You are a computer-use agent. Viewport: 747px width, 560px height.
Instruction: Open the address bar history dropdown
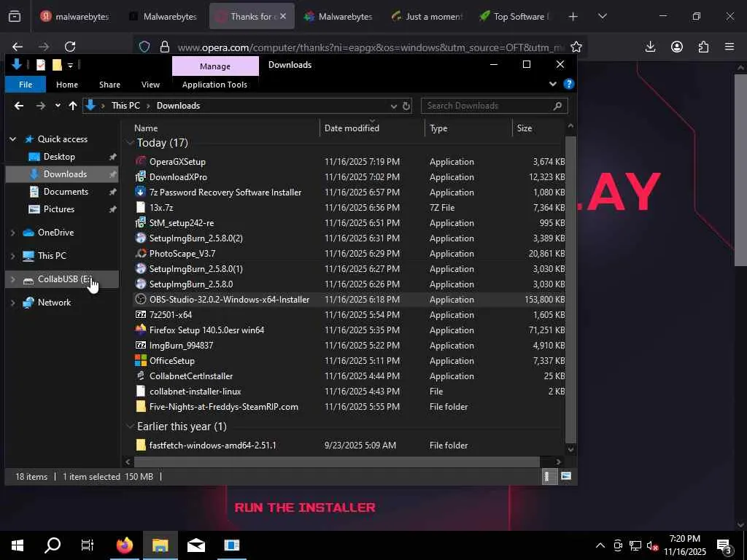393,106
